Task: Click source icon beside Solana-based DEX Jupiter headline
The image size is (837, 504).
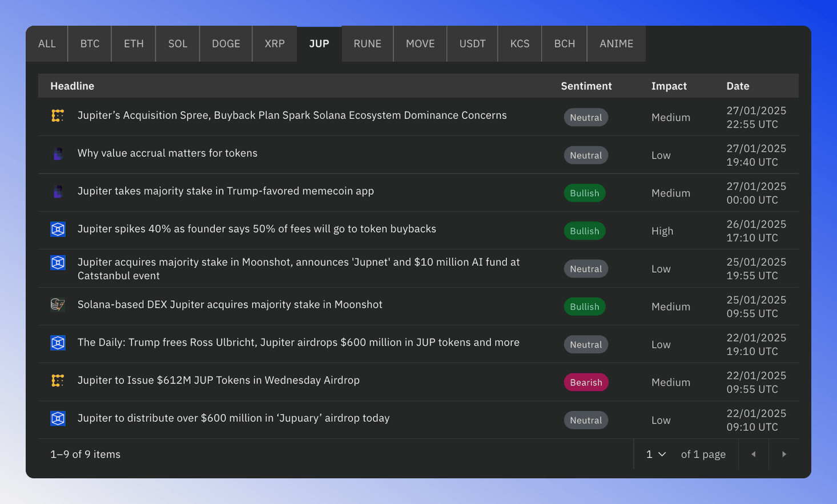Action: (58, 305)
